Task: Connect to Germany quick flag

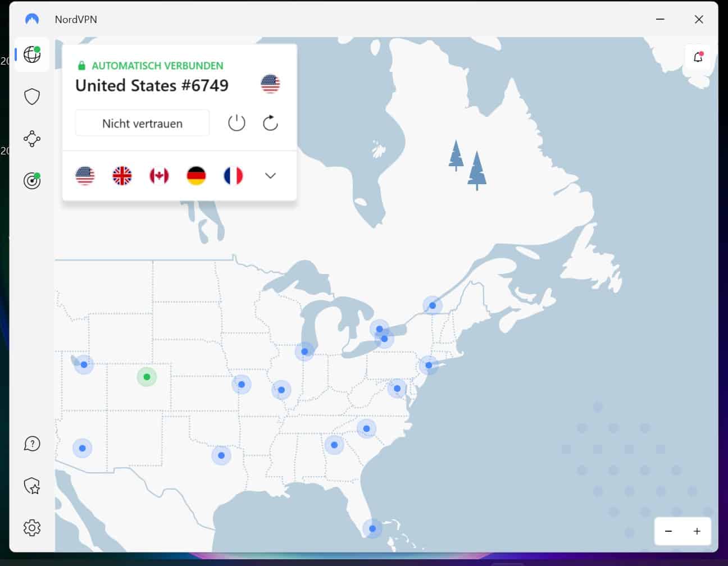Action: [x=196, y=176]
